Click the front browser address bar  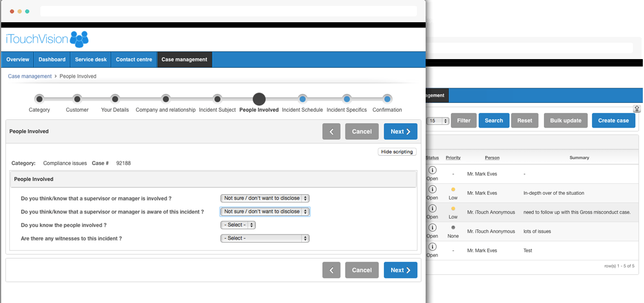[x=228, y=11]
